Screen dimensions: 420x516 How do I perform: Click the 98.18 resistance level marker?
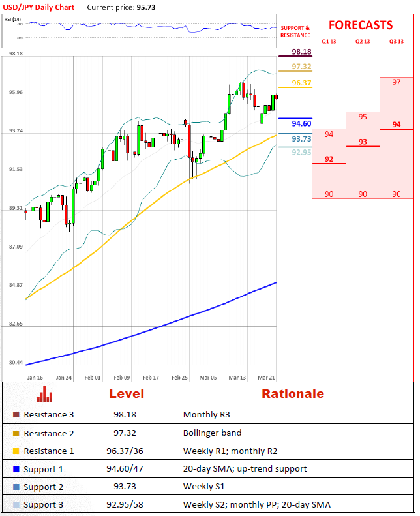pyautogui.click(x=301, y=52)
